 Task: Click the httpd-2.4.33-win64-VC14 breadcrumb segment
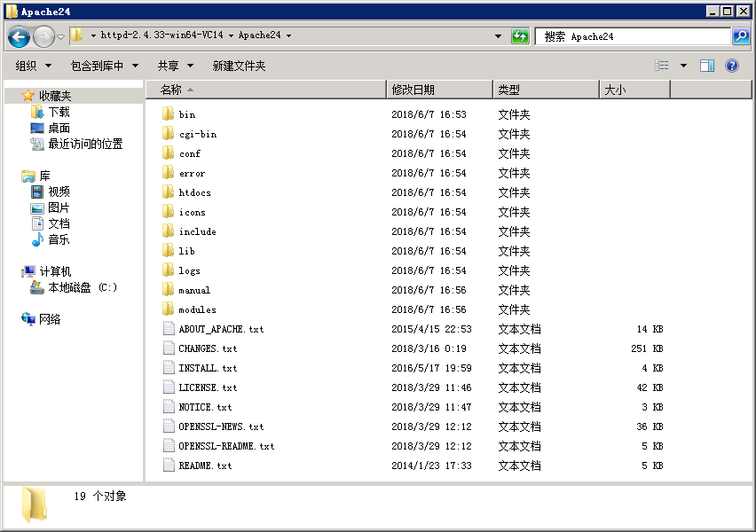(x=162, y=35)
